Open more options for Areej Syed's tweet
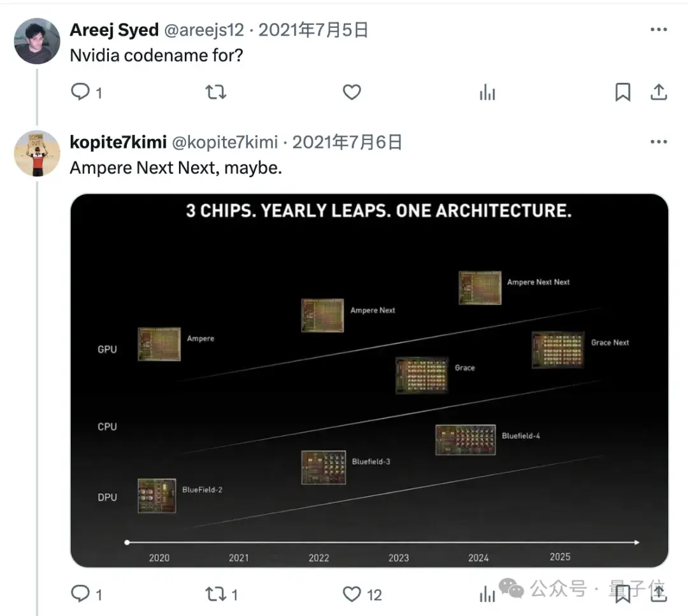 658,30
